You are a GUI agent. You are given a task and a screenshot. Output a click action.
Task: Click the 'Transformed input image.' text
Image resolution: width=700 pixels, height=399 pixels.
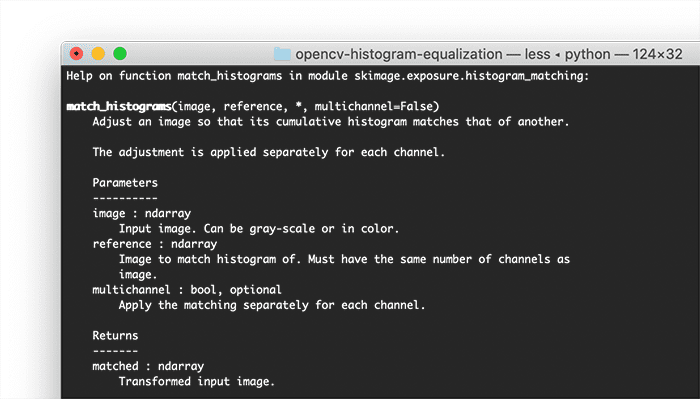pyautogui.click(x=196, y=382)
